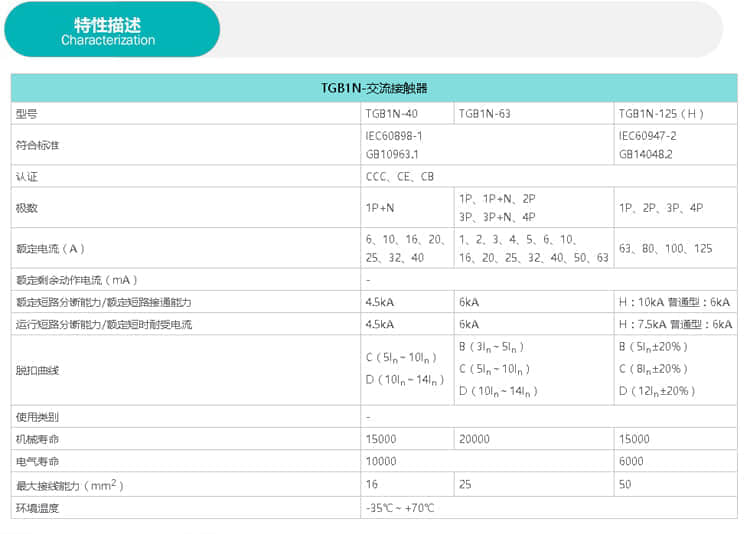Select the 1P、1P+N、2P poles line
This screenshot has height=534, width=750.
click(x=497, y=199)
